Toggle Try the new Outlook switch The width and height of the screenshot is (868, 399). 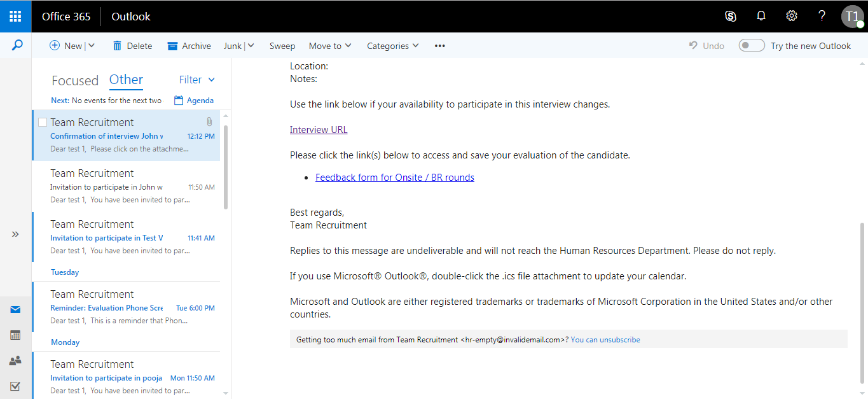point(752,45)
